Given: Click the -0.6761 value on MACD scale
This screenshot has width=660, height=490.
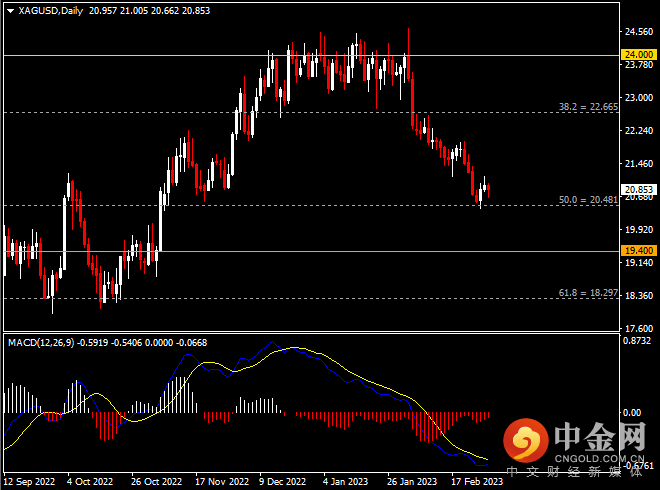Looking at the screenshot, I should tap(637, 464).
